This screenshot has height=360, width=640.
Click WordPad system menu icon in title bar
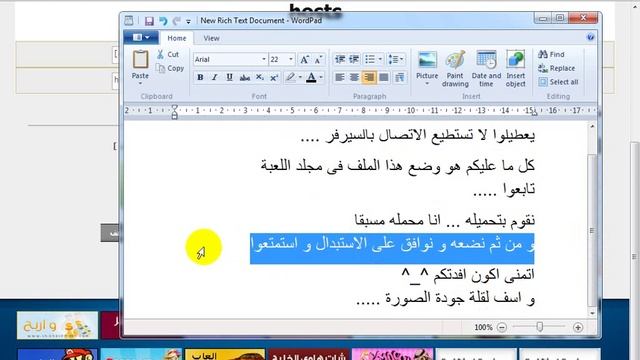[x=129, y=20]
